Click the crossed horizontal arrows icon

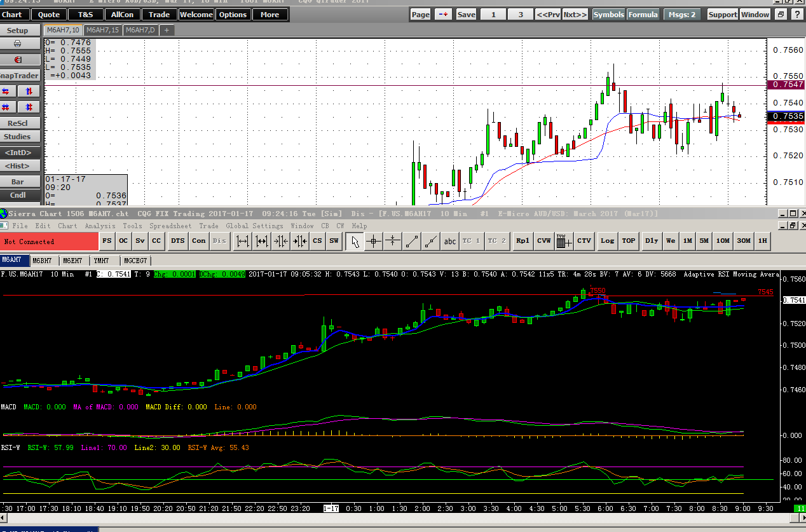(6, 107)
